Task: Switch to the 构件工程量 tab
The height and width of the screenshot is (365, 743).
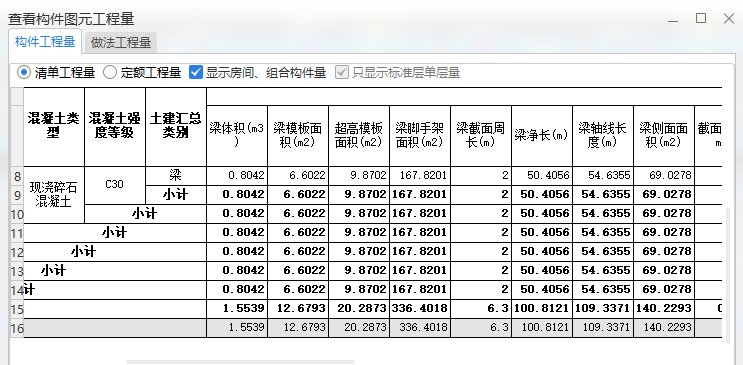Action: (x=45, y=42)
